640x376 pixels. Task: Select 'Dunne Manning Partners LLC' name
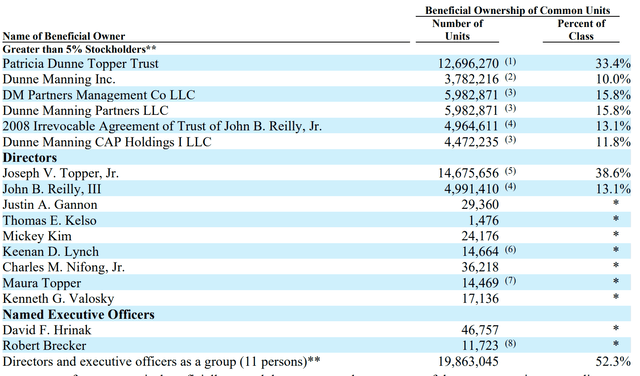pos(85,111)
